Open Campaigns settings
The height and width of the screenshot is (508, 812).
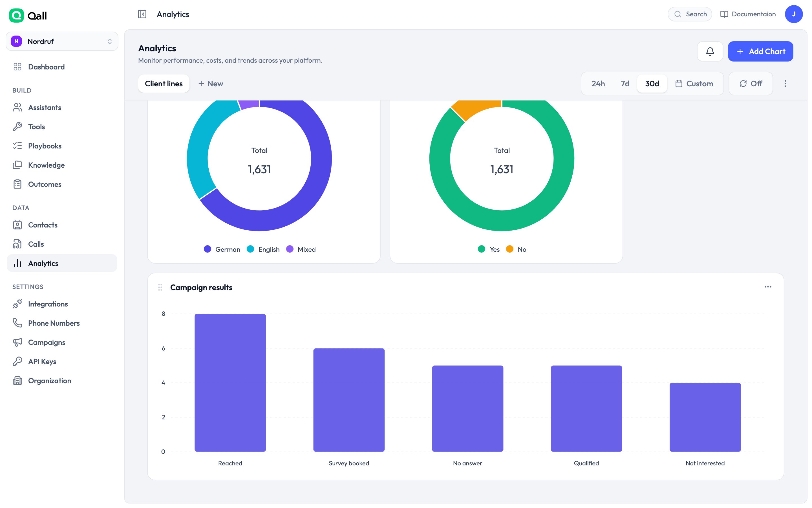62,342
